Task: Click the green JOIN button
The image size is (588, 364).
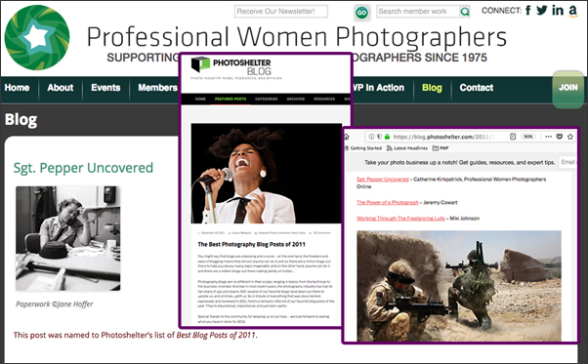Action: (568, 89)
